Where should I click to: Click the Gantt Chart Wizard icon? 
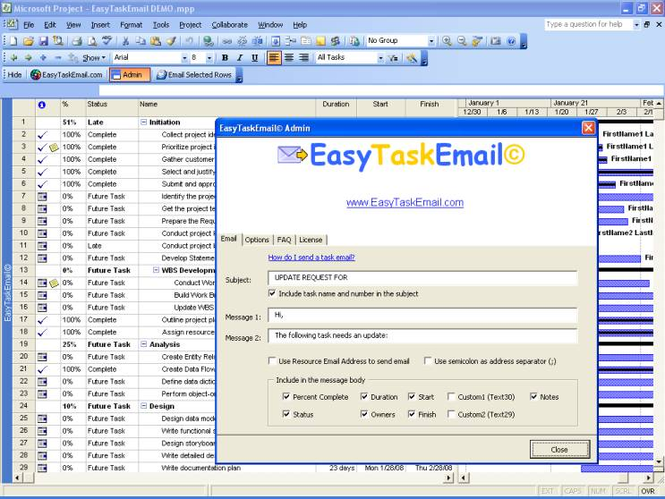coord(411,58)
